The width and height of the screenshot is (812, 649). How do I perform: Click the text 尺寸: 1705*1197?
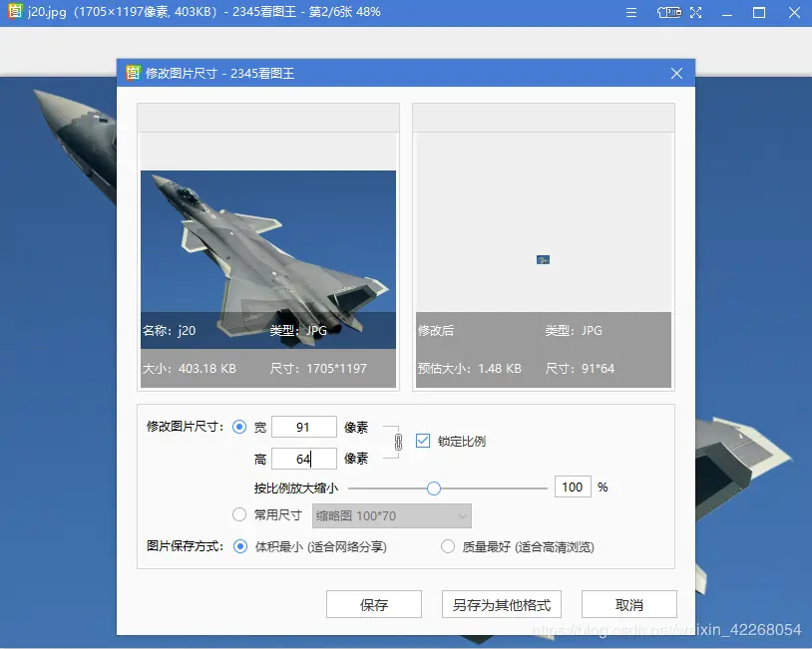point(318,369)
